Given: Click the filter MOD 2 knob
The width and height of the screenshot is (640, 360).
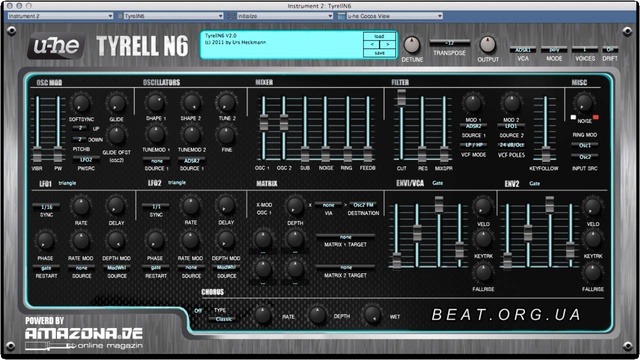Looking at the screenshot, I should coord(511,104).
